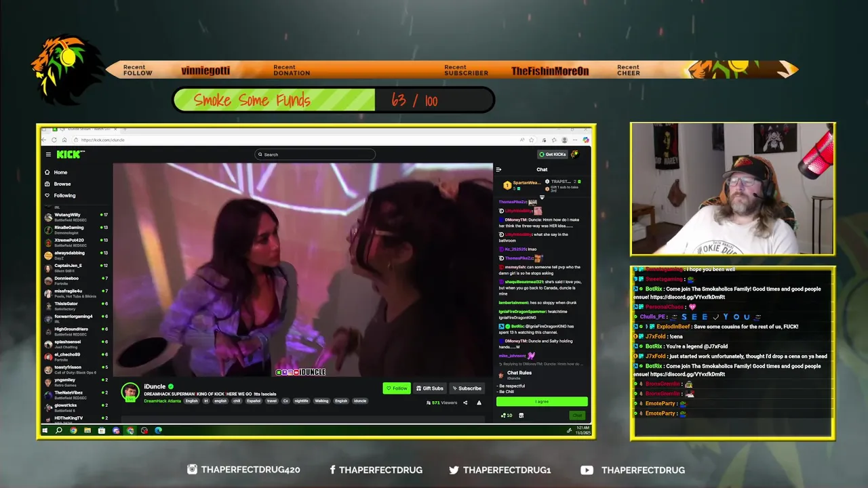
Task: Follow the iDuncle channel
Action: (x=397, y=388)
